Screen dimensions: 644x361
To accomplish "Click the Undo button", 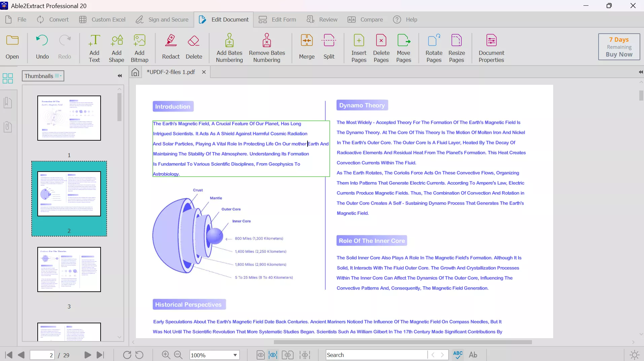I will (42, 47).
